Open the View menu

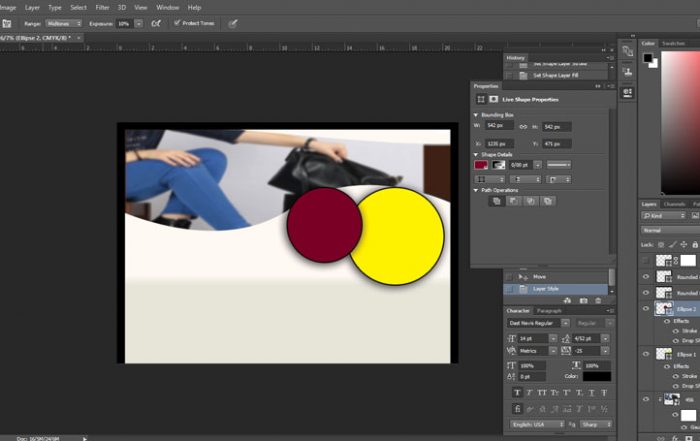pos(141,8)
